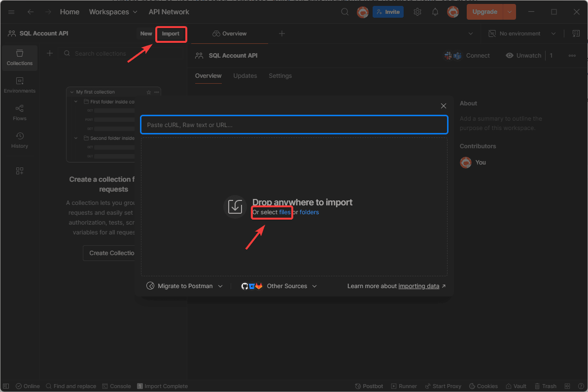Click the search magnifier in header
This screenshot has width=588, height=392.
(345, 12)
